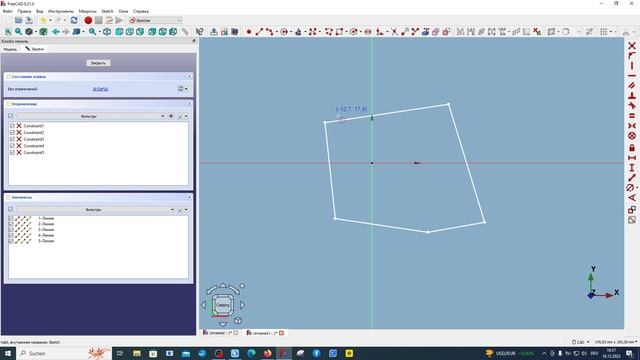Click the Windows Start button
640x360 pixels.
(x=7, y=353)
